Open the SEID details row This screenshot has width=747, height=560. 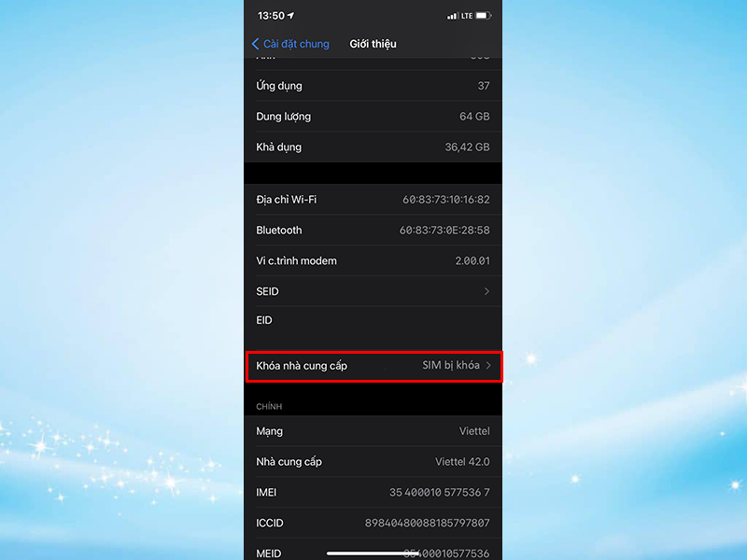pos(373,291)
